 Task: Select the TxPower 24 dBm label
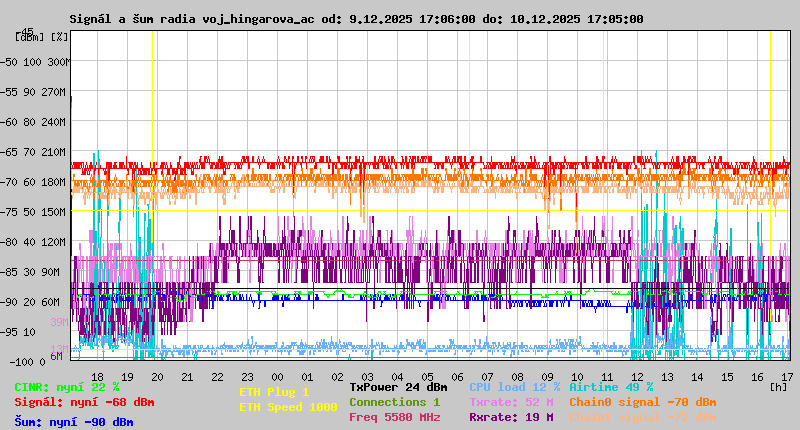coord(398,387)
